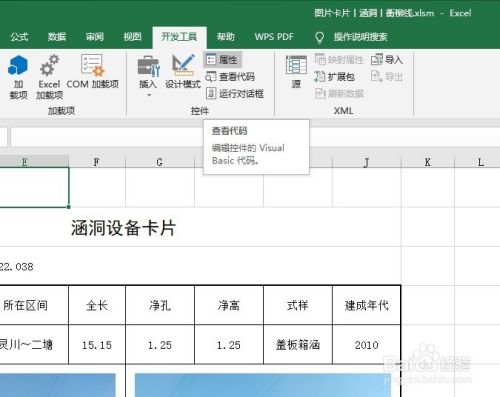500x397 pixels.
Task: Select column G header
Action: [160, 162]
